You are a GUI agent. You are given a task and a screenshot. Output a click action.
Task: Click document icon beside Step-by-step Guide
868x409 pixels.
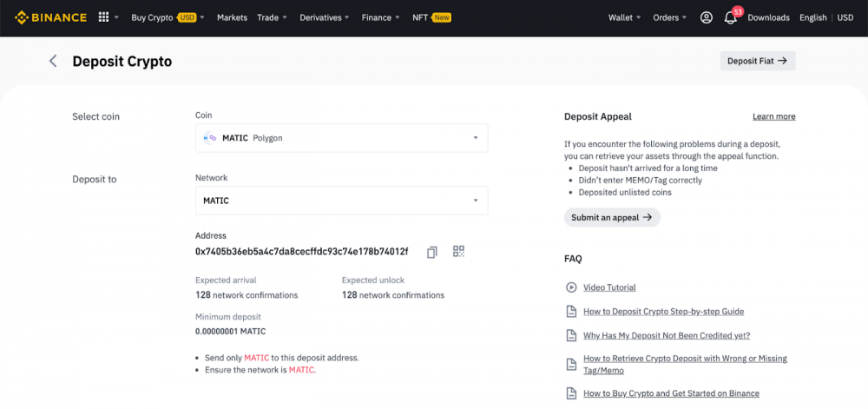571,312
